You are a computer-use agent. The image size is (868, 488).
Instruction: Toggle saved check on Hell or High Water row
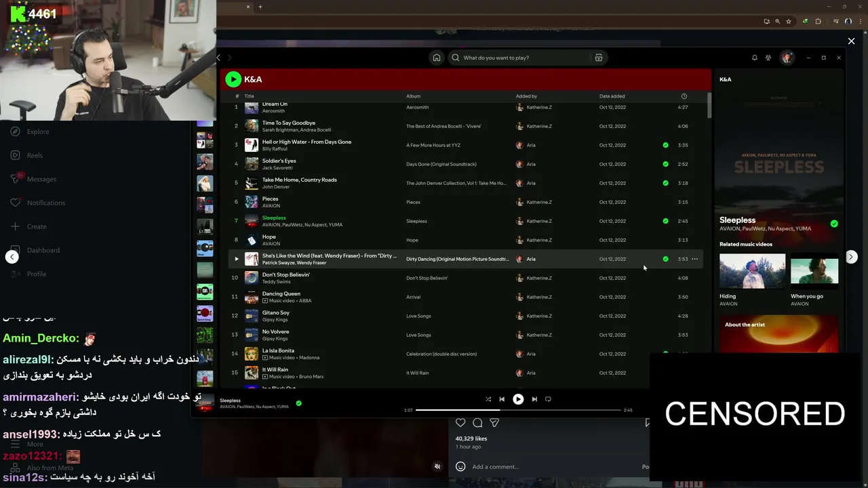[x=665, y=145]
